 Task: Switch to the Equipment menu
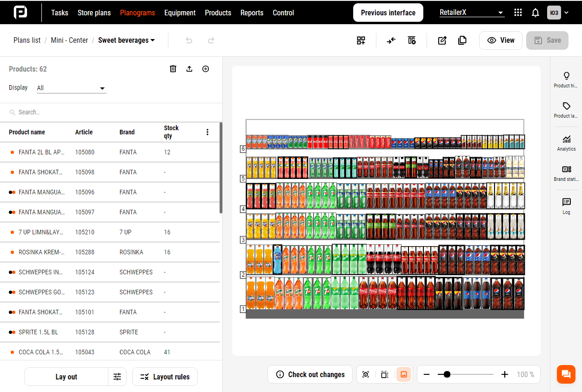[180, 13]
